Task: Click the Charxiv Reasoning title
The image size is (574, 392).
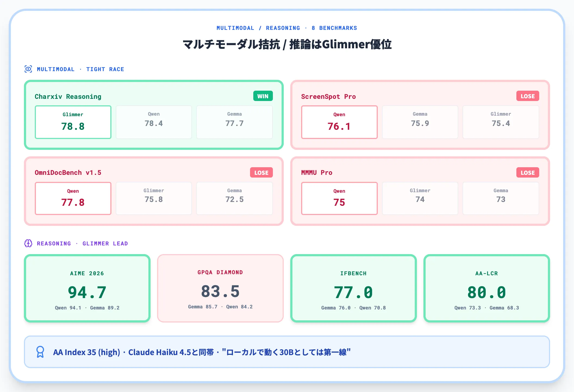Action: (68, 97)
